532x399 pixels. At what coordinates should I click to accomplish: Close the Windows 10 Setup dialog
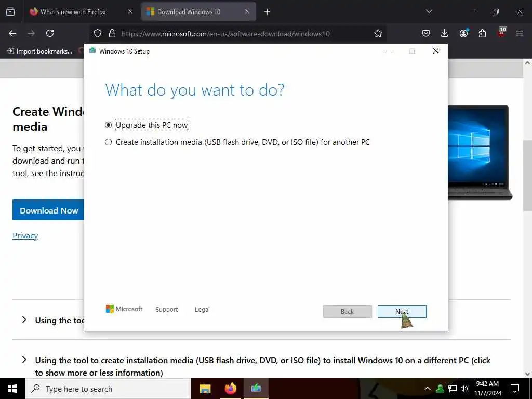(436, 51)
